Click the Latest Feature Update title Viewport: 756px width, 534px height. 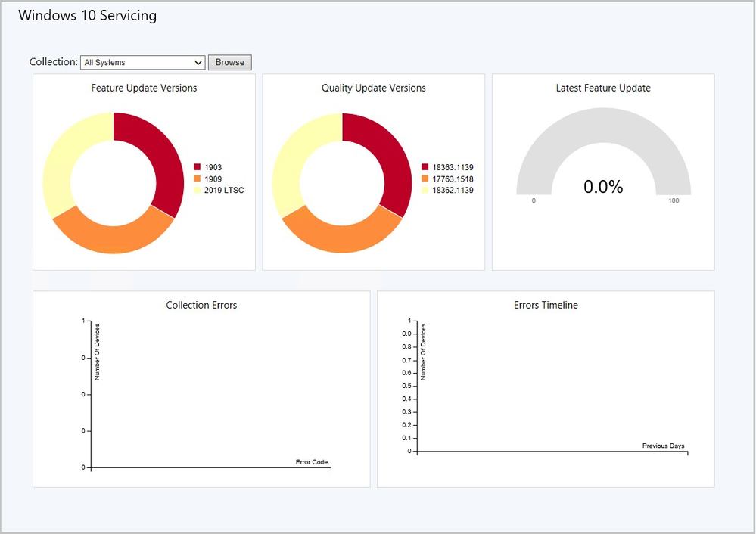(x=603, y=88)
